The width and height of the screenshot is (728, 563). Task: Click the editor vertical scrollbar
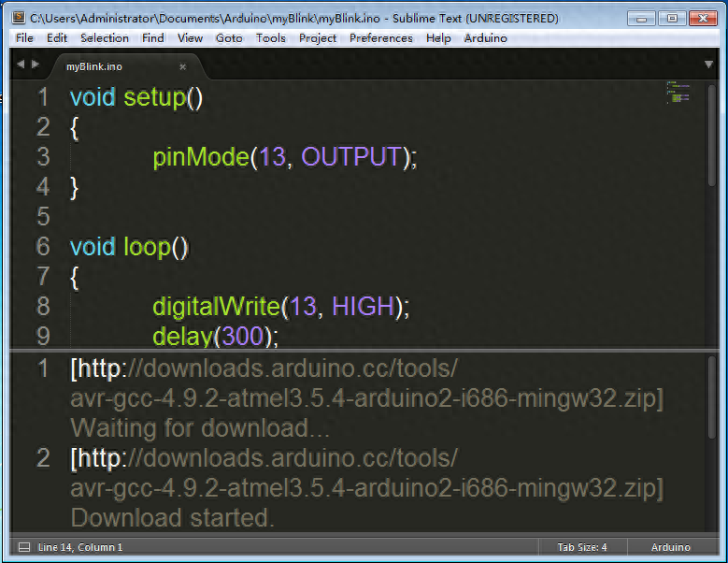[712, 136]
